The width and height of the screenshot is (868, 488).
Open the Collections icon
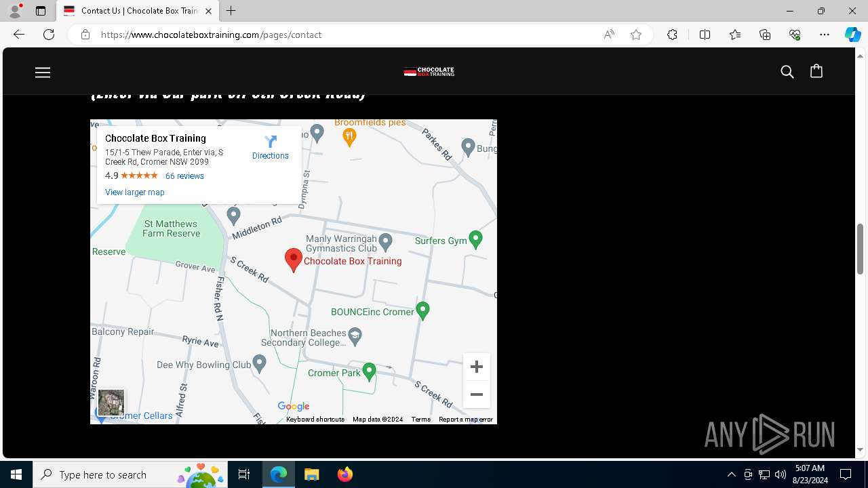coord(765,35)
